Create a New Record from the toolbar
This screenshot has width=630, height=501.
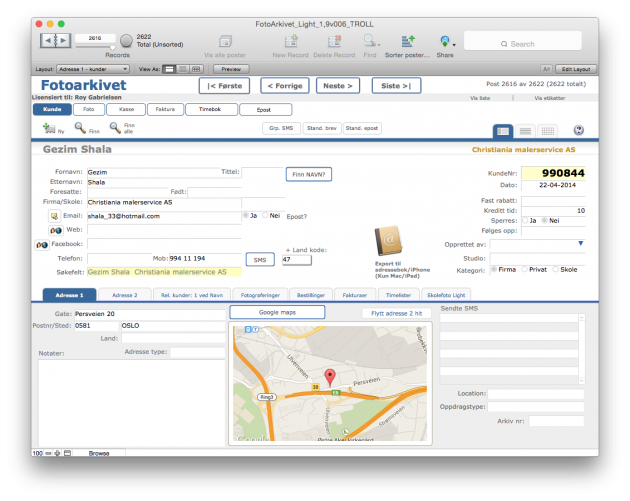(290, 41)
